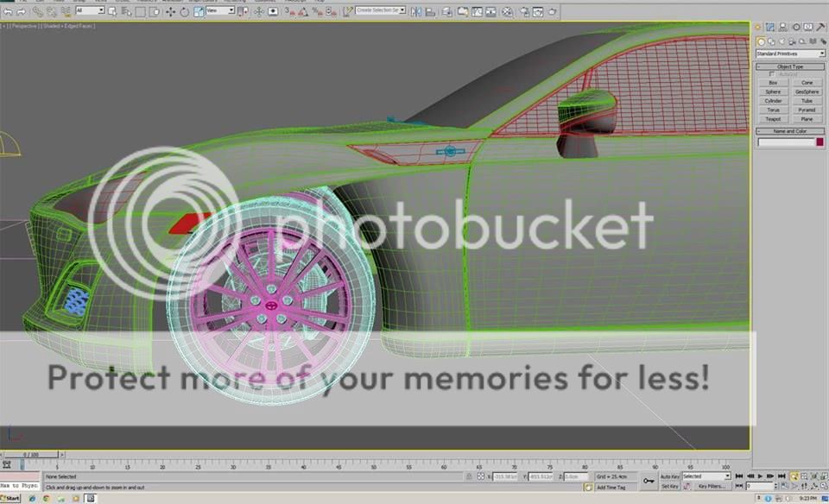The height and width of the screenshot is (504, 829).
Task: Click the object color swatch
Action: (x=820, y=142)
